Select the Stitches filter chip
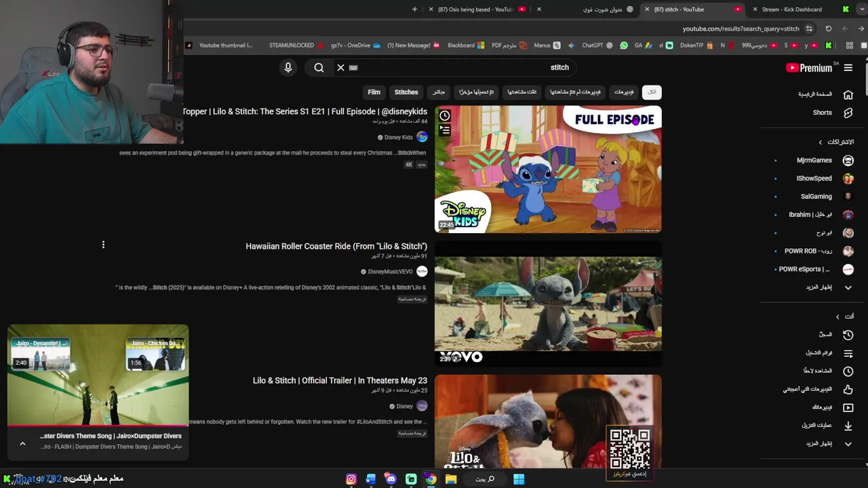This screenshot has height=488, width=868. click(406, 92)
